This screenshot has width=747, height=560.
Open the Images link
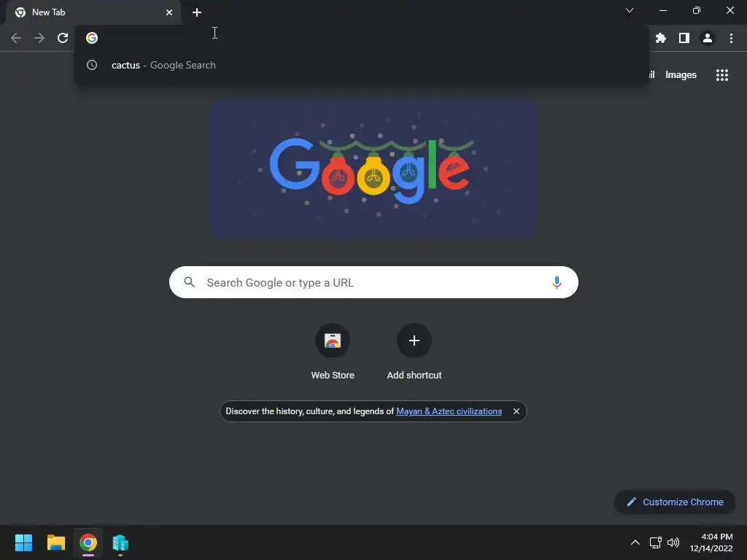pyautogui.click(x=681, y=75)
